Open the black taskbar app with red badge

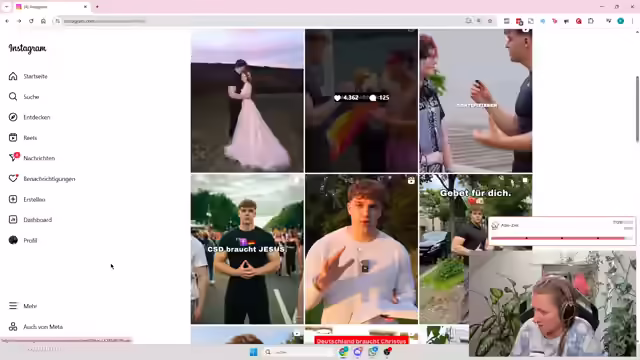tap(387, 351)
